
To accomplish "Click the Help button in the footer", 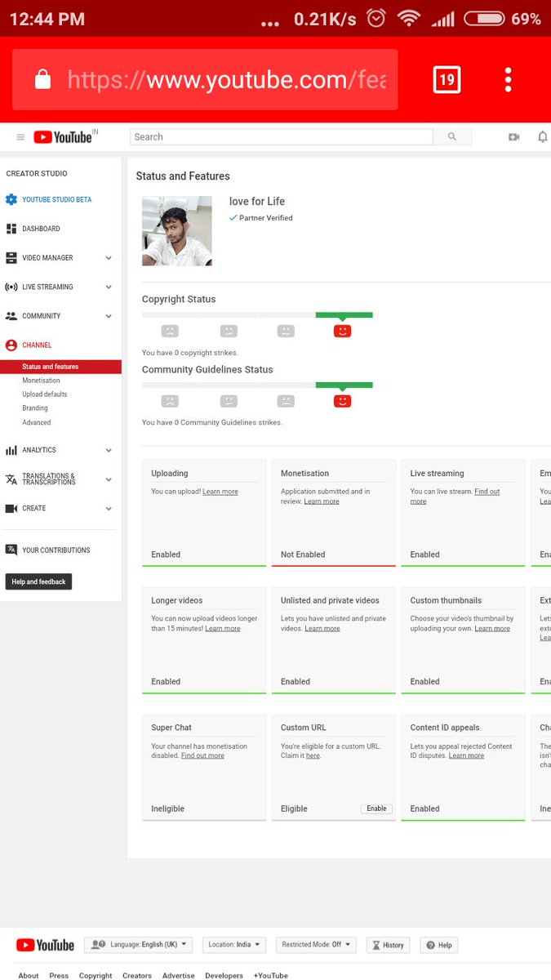I will pos(439,945).
